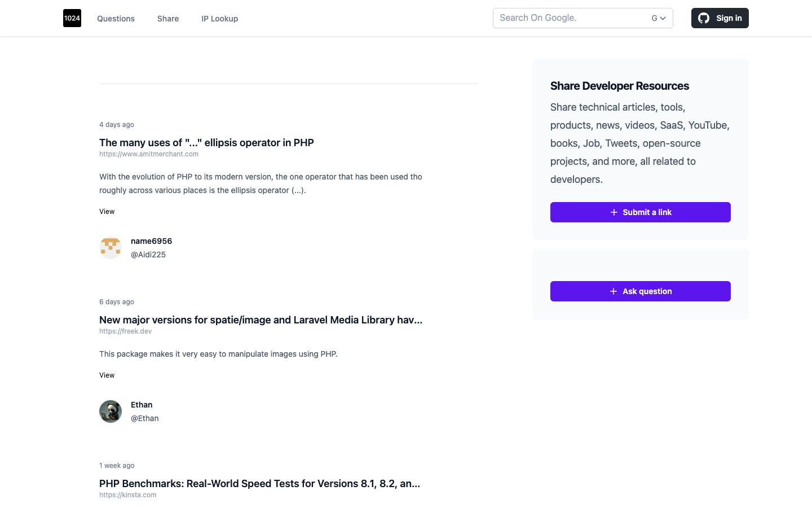Open the Questions menu item

point(116,19)
